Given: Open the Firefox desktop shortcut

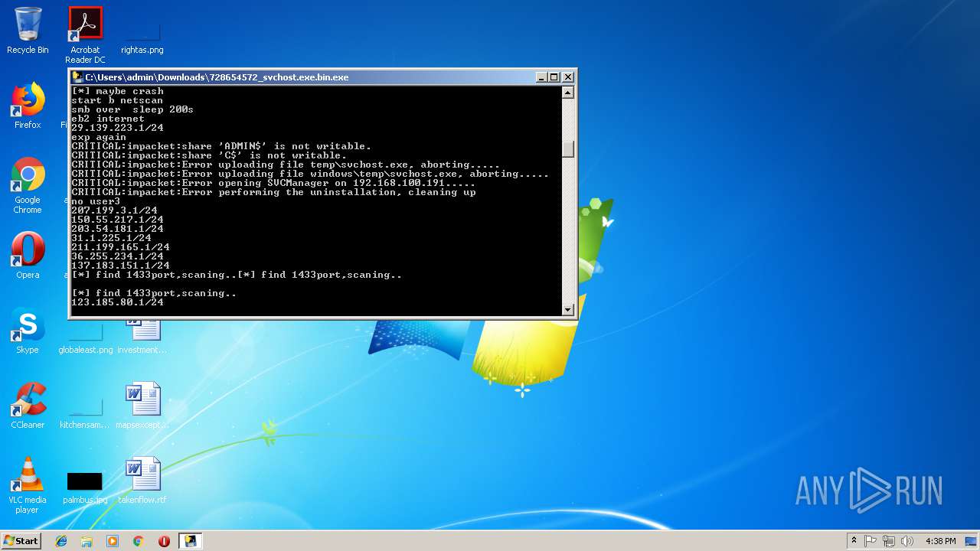Looking at the screenshot, I should click(28, 106).
